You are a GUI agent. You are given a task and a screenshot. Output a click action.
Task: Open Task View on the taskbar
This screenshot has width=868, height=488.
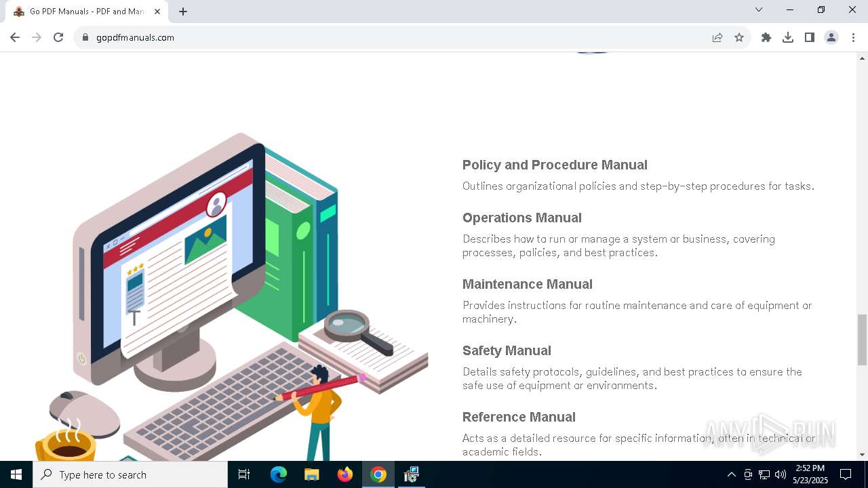coord(244,474)
